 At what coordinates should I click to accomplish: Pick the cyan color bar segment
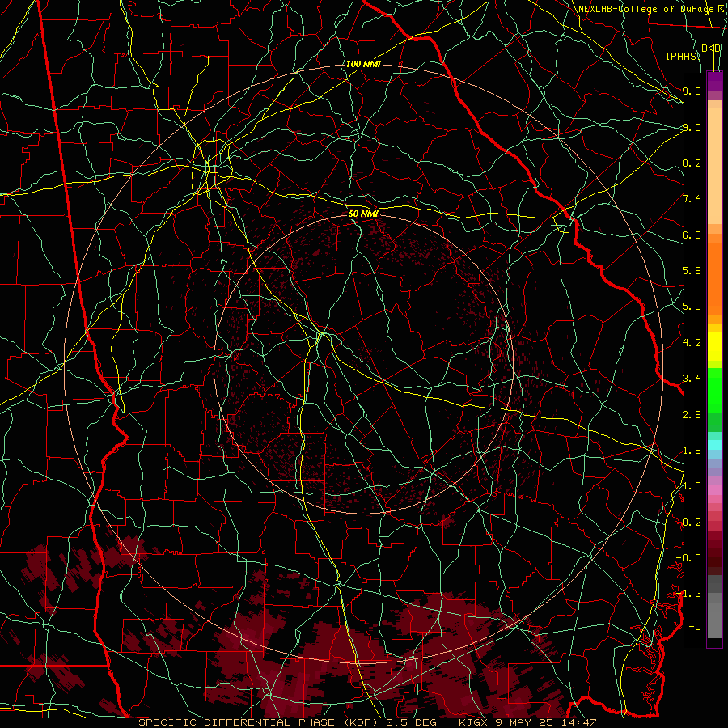(x=714, y=445)
